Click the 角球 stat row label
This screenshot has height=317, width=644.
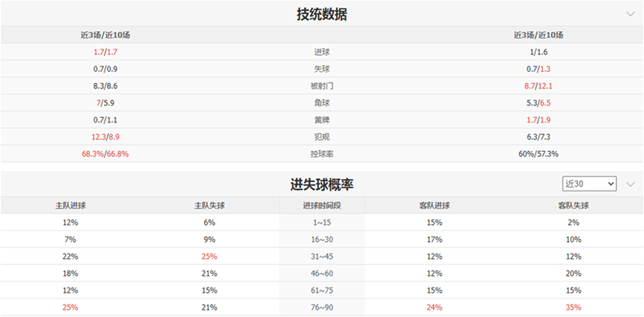click(x=321, y=103)
